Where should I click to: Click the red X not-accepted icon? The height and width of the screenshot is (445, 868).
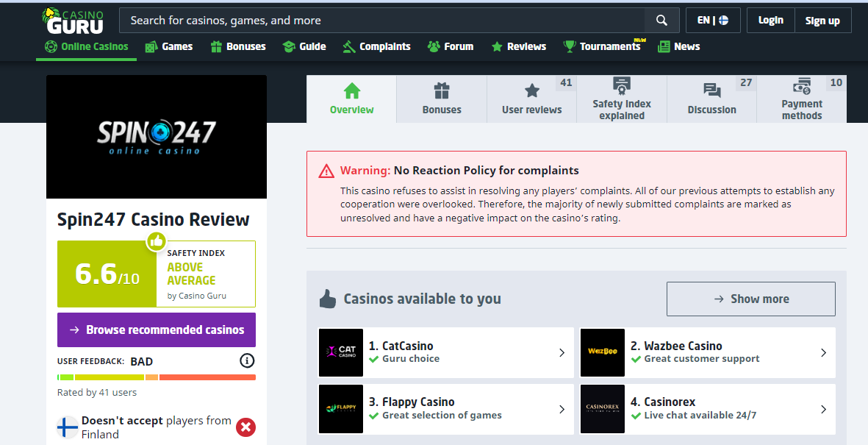pyautogui.click(x=246, y=427)
